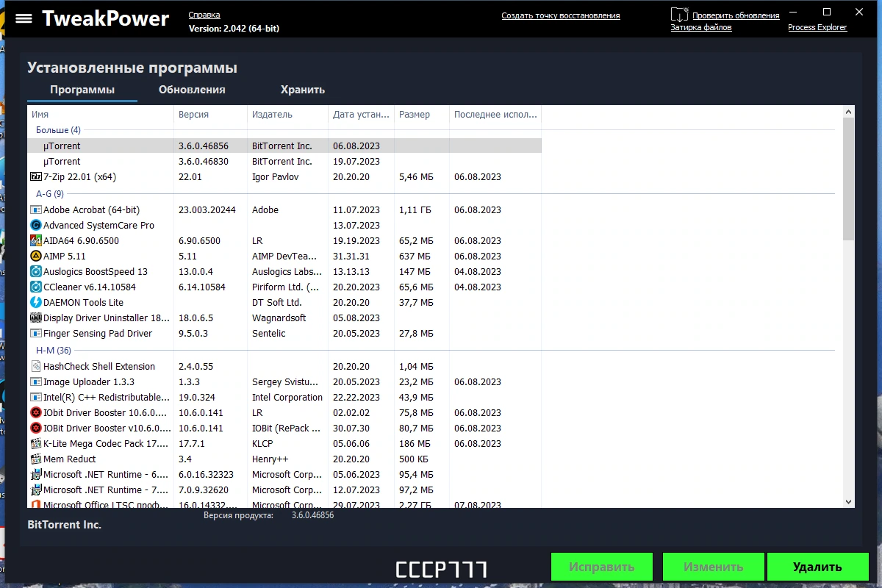
Task: Click the DAEMON Tools Lite lightning icon
Action: point(36,303)
